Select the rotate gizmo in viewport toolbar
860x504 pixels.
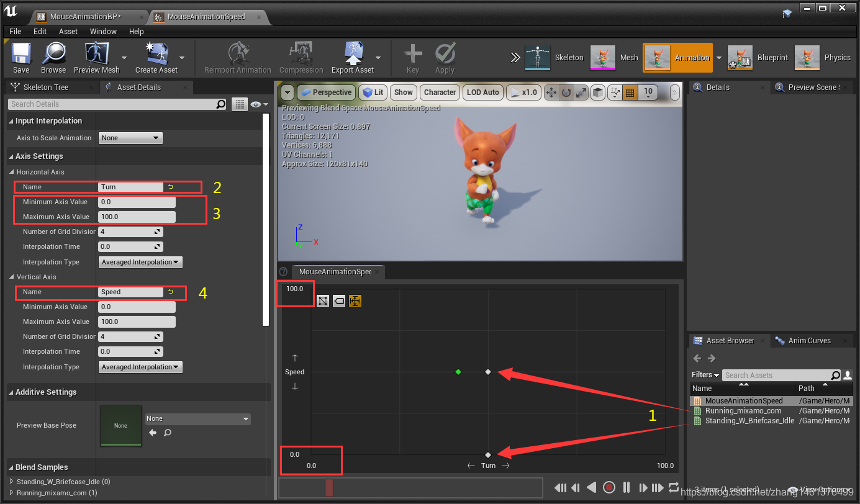point(566,92)
